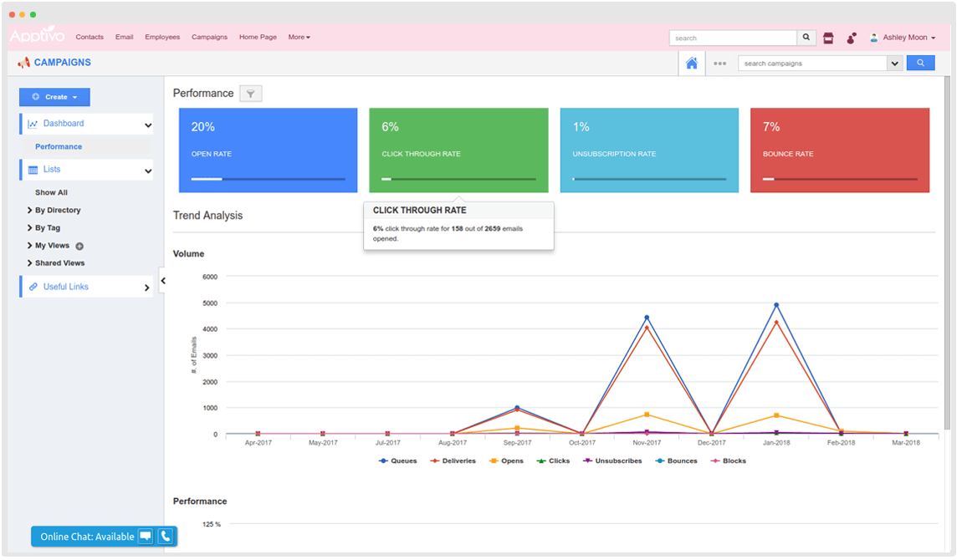Click the home icon in campaigns bar

point(691,64)
